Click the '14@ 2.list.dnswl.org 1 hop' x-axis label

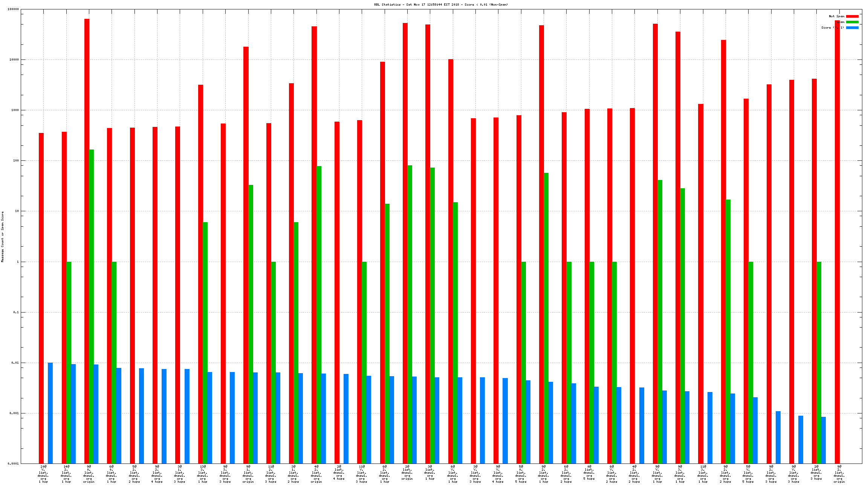pyautogui.click(x=66, y=474)
